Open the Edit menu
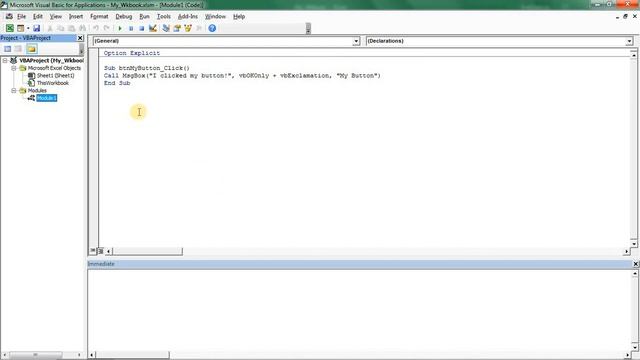Screen dimensions: 640x360 click(38, 17)
